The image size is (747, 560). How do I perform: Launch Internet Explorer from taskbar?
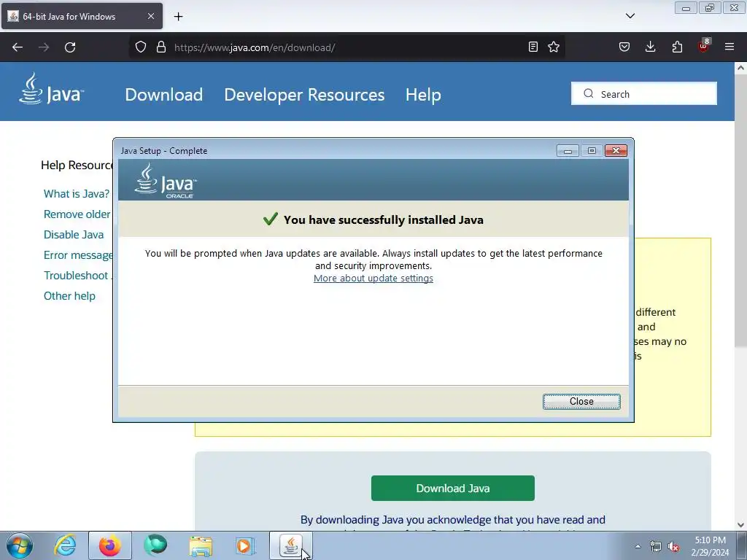pyautogui.click(x=65, y=545)
